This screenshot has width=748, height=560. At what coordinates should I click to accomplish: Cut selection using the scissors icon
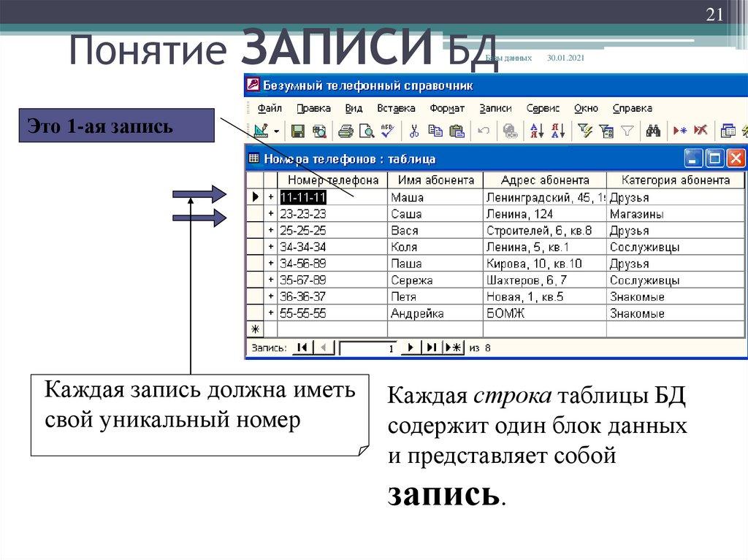(x=414, y=131)
